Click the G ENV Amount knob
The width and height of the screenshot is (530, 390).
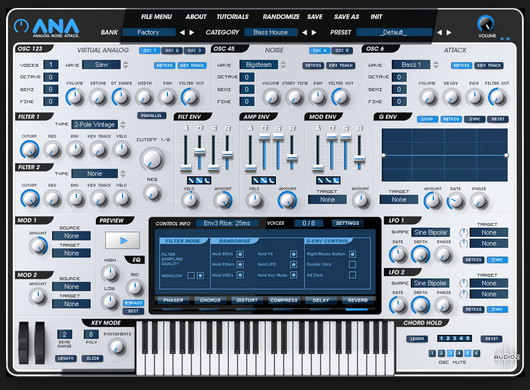coord(433,201)
